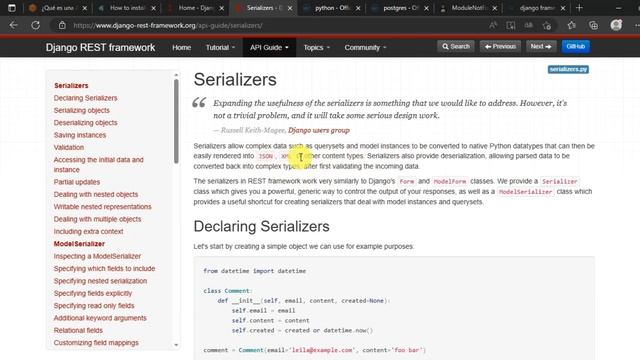The height and width of the screenshot is (360, 640).
Task: Close the 'postgres - Official' tab
Action: coord(427,8)
